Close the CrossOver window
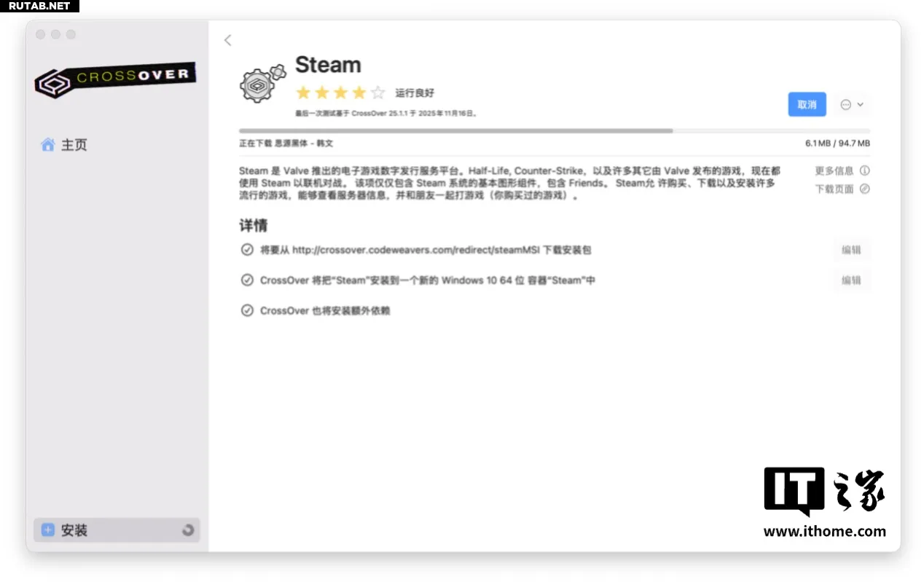The image size is (924, 582). click(x=41, y=34)
